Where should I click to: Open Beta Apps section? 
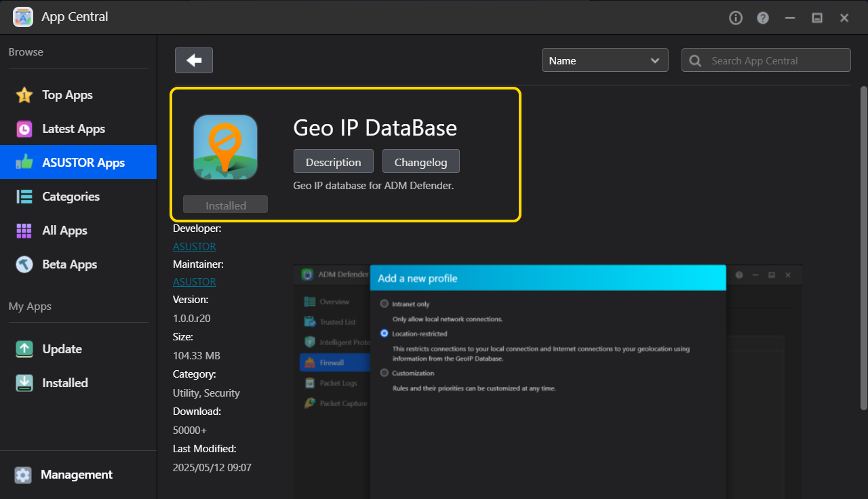coord(78,264)
